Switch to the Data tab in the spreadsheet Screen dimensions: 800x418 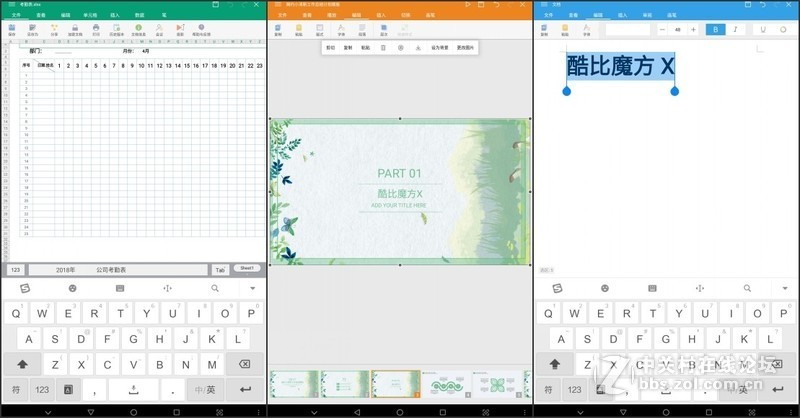tap(139, 15)
